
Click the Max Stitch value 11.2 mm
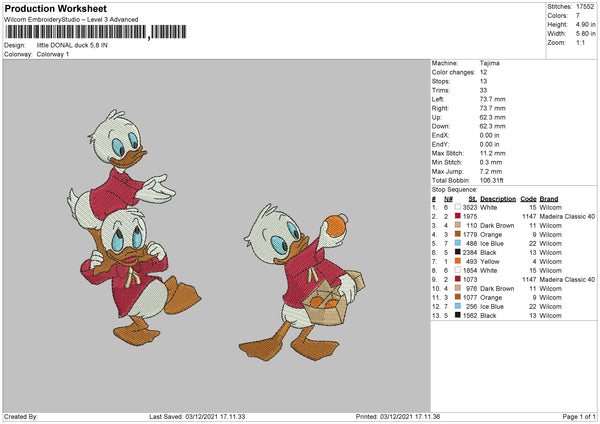pos(492,153)
